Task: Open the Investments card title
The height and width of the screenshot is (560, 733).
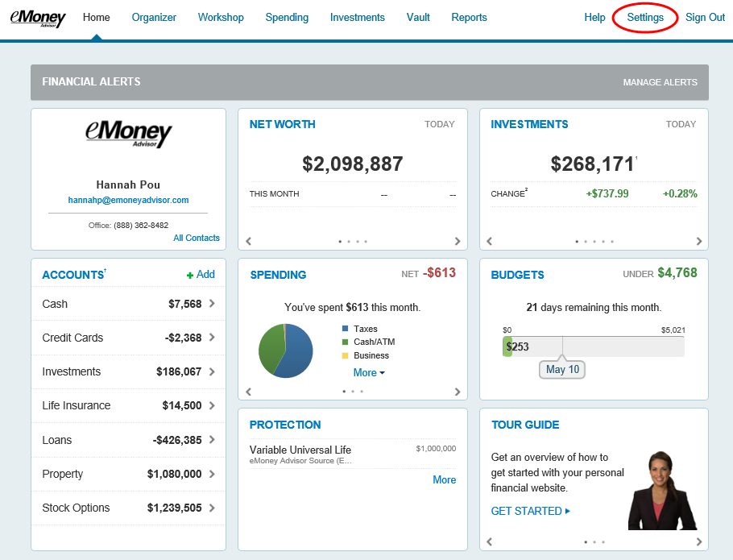Action: (x=529, y=124)
